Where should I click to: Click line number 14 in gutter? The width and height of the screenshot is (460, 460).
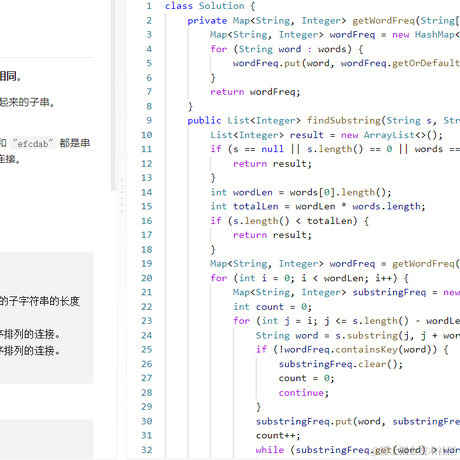[147, 192]
